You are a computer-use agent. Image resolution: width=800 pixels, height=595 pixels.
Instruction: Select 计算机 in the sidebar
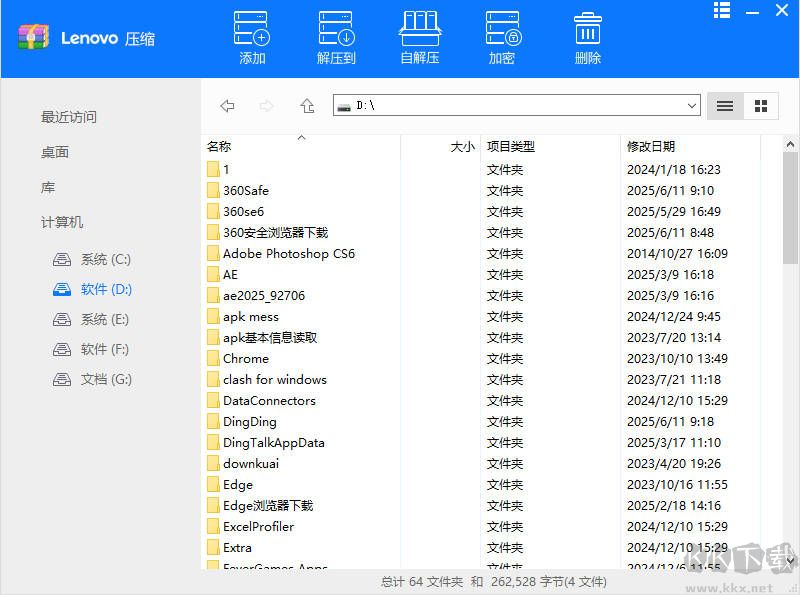[62, 222]
